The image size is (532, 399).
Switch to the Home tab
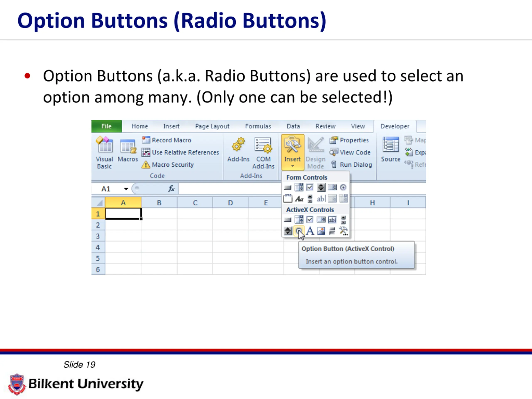pyautogui.click(x=139, y=126)
